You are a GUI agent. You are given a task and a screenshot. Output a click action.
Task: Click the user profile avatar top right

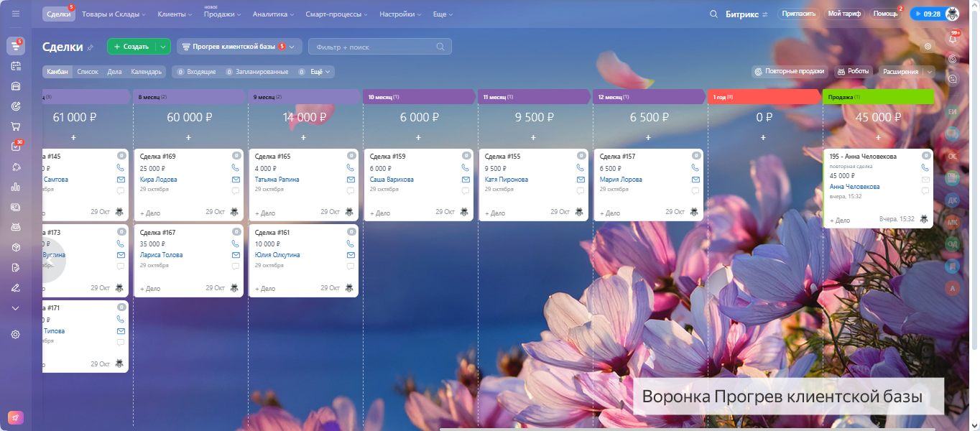[x=952, y=14]
